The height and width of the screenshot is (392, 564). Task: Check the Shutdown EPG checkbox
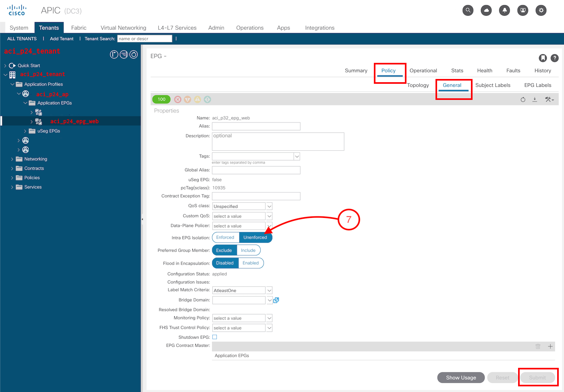point(215,337)
